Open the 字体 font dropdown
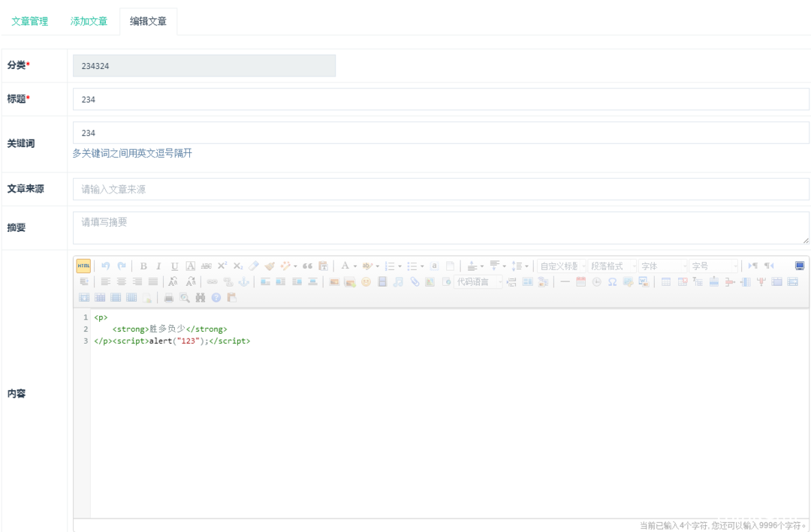Image resolution: width=811 pixels, height=532 pixels. (663, 266)
